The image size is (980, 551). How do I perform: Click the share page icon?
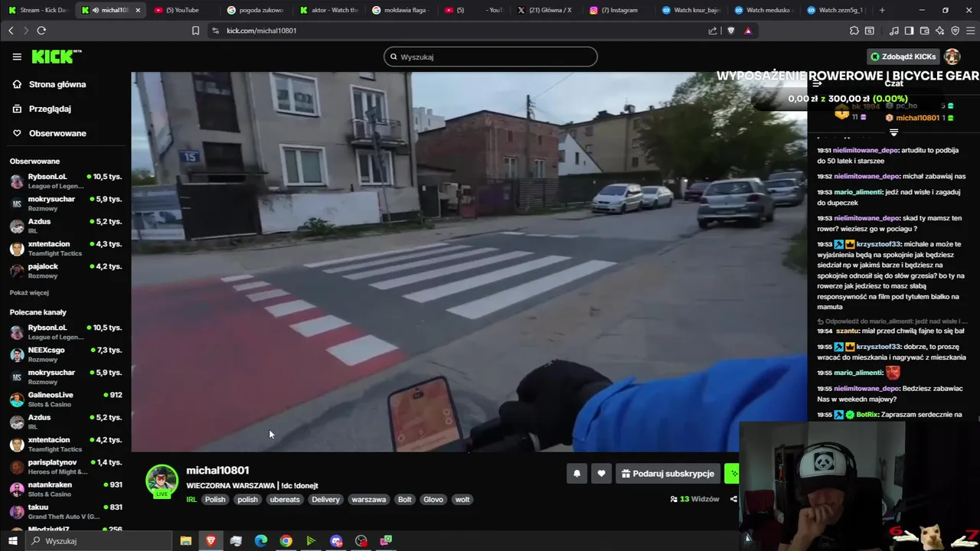pos(713,31)
